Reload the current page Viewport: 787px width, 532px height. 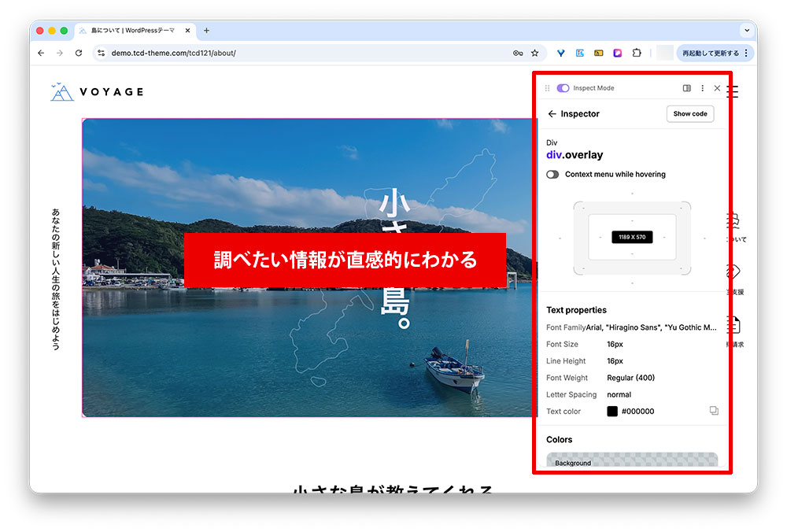click(x=79, y=54)
